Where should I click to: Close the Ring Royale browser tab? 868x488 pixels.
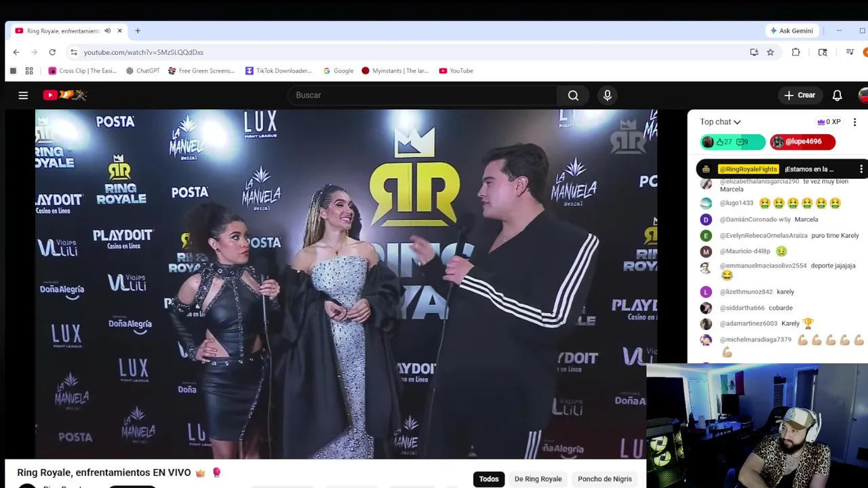119,30
